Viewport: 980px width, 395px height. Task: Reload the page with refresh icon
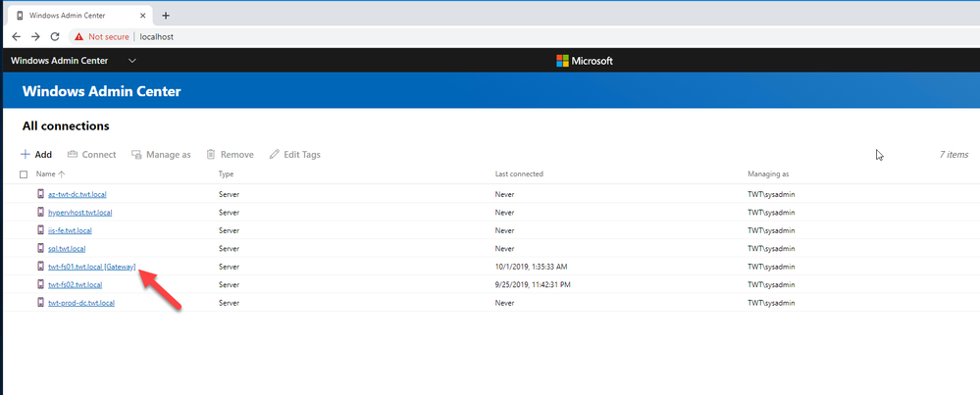coord(55,37)
